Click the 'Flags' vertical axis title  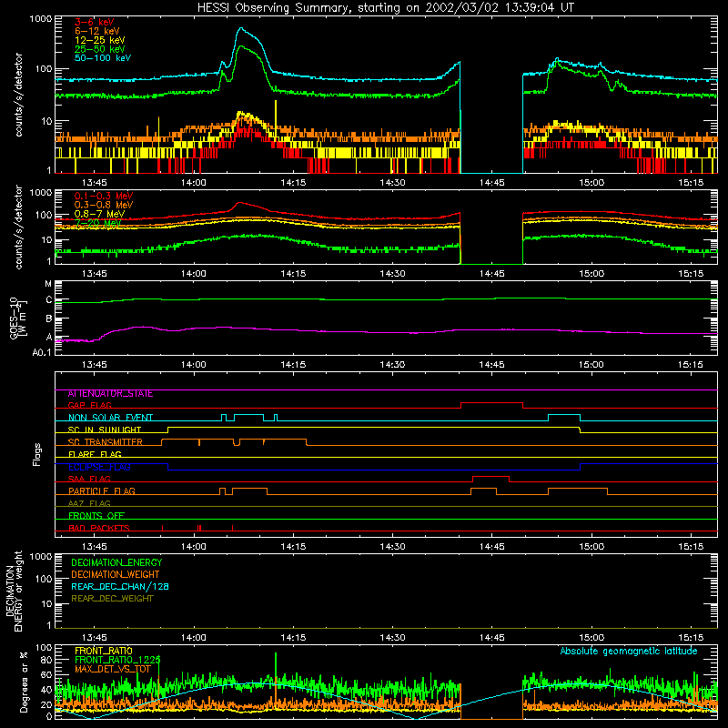37,454
